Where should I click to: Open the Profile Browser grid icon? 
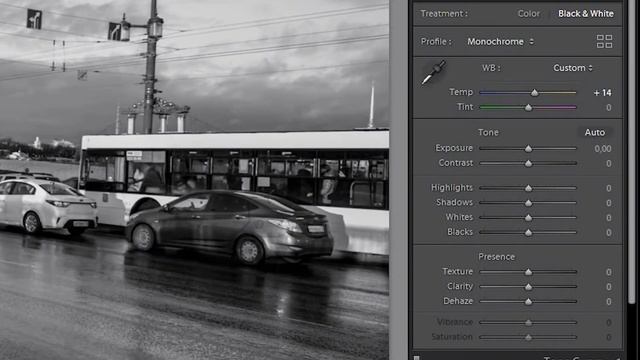pyautogui.click(x=604, y=42)
